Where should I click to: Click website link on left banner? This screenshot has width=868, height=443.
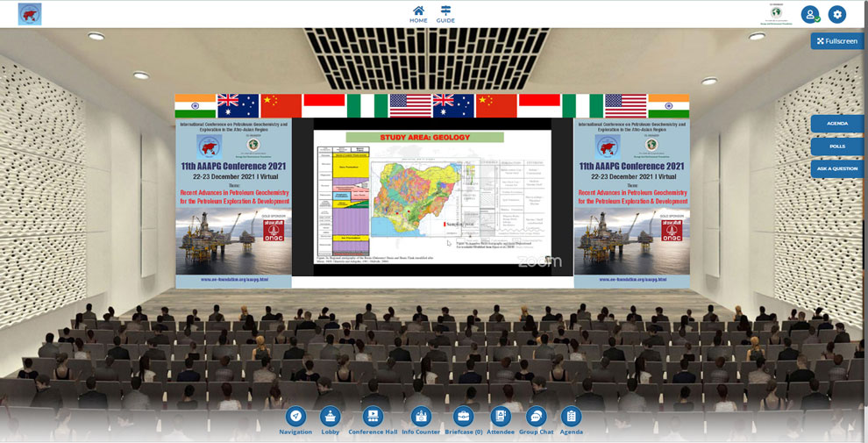tap(234, 280)
